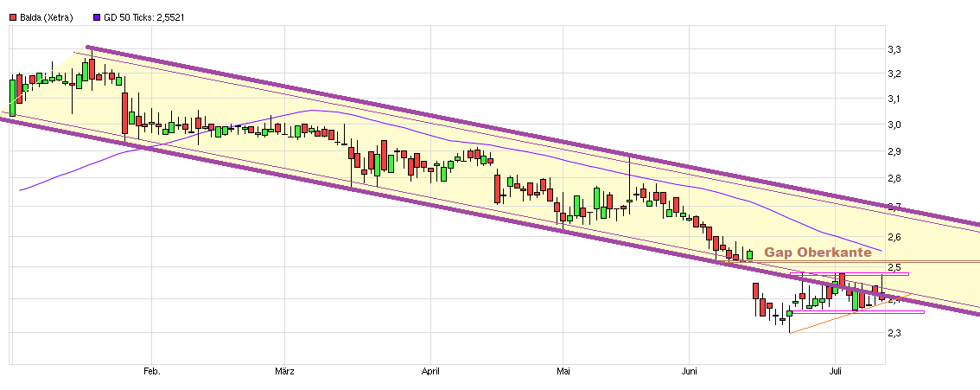Click the 3,1 price axis value
The height and width of the screenshot is (390, 980).
coord(895,99)
